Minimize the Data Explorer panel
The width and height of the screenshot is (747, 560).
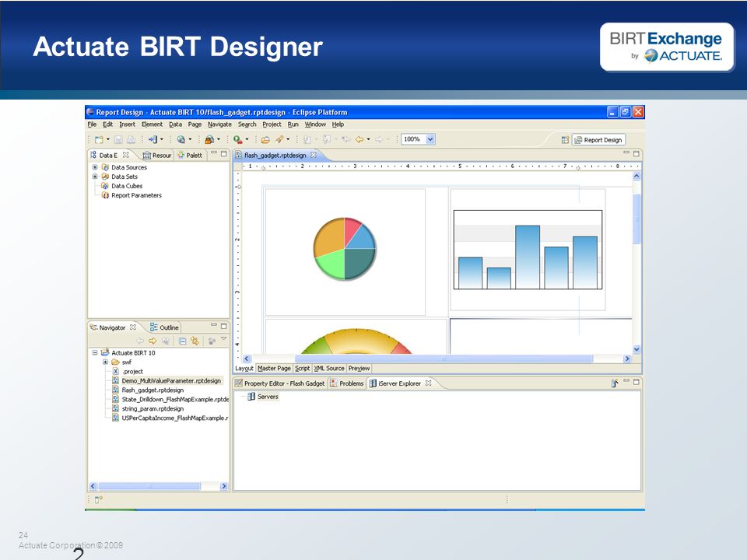point(214,153)
